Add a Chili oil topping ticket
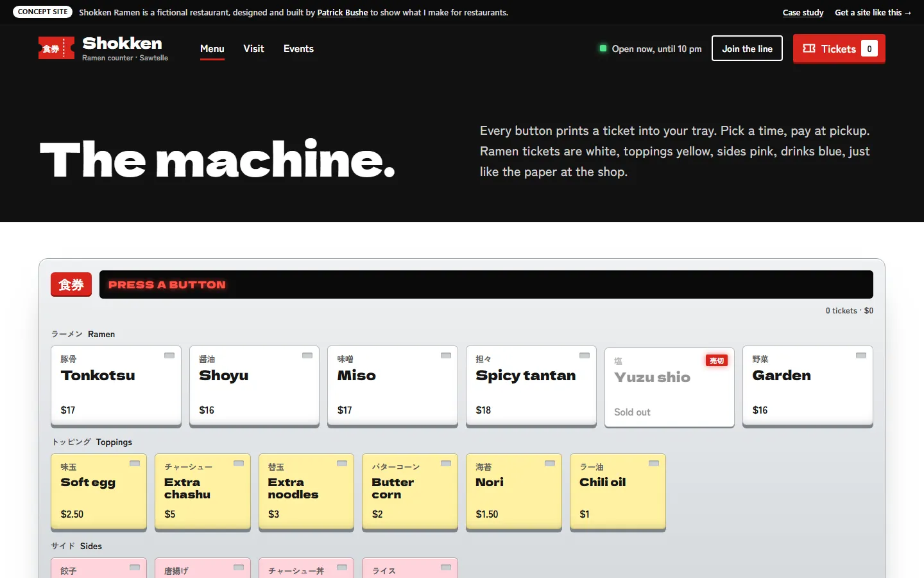The width and height of the screenshot is (924, 578). 618,492
